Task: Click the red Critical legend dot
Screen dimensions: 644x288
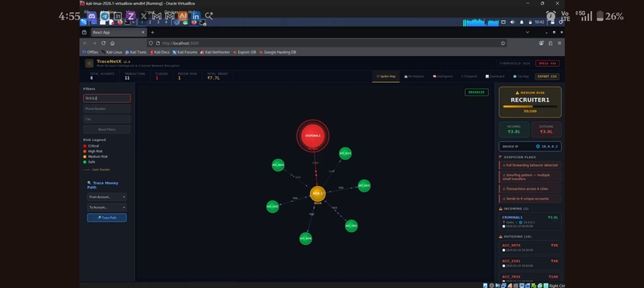Action: click(x=85, y=146)
